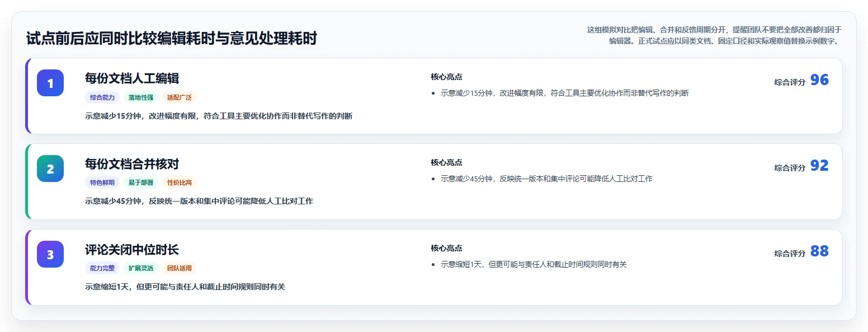The width and height of the screenshot is (868, 332).
Task: Select the 评论关闭中位时长 card title
Action: pos(132,250)
